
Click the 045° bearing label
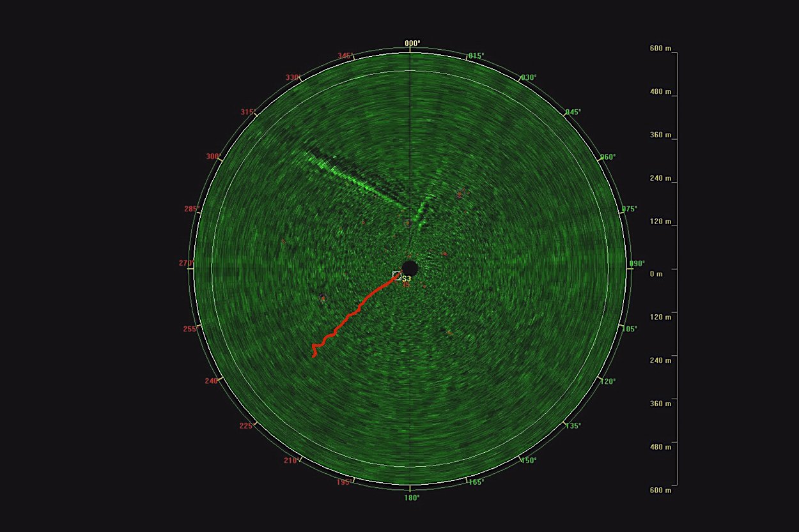click(573, 112)
